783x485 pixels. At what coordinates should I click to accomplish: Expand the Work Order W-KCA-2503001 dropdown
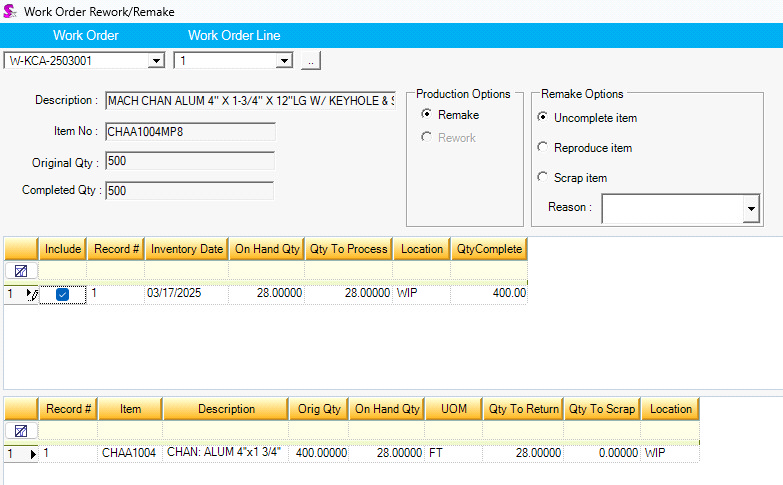coord(155,61)
